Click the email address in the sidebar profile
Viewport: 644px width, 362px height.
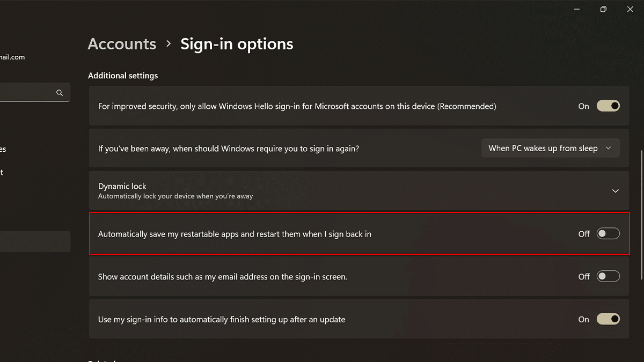[x=12, y=57]
